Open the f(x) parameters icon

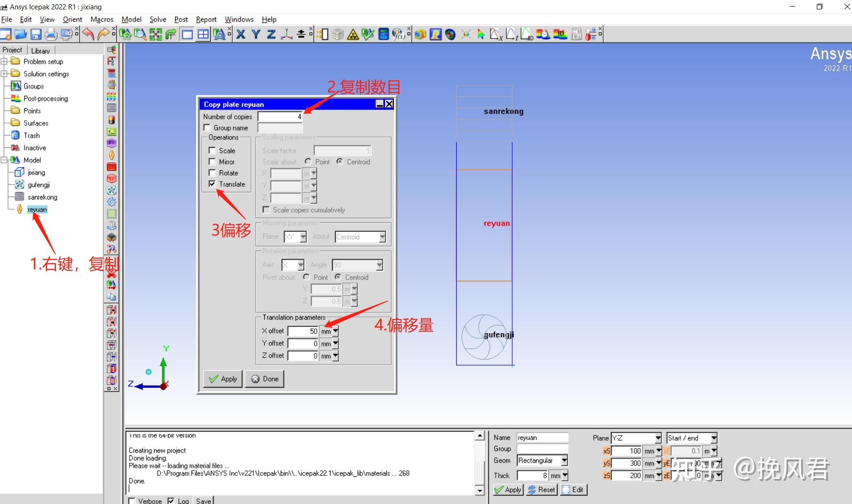[x=399, y=34]
